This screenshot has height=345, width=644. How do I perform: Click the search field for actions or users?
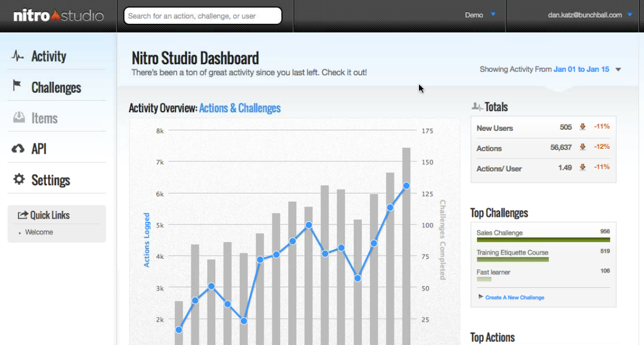tap(203, 16)
